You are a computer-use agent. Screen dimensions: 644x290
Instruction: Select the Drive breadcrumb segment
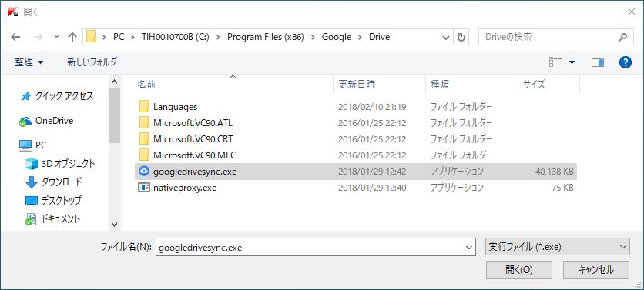379,38
